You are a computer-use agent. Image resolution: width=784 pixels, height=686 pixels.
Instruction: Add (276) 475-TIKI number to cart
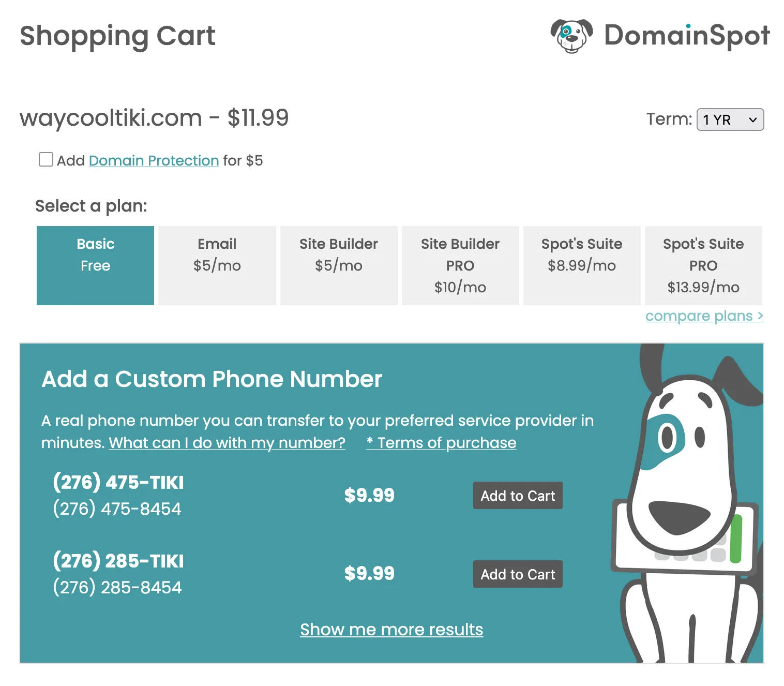click(518, 496)
